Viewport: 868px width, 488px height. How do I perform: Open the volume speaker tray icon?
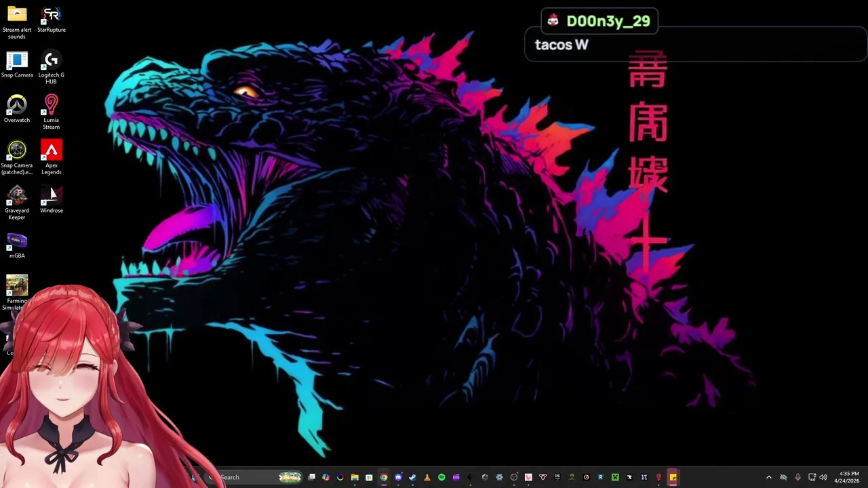click(x=823, y=477)
